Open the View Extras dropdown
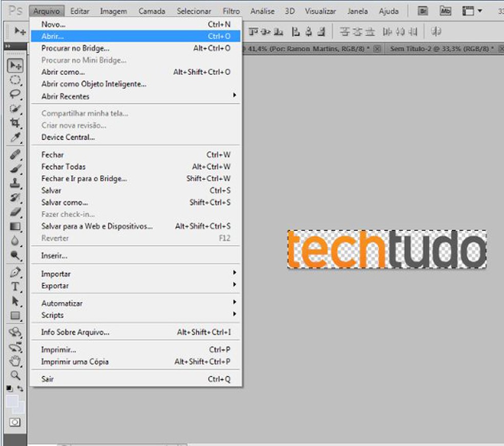This screenshot has width=504, height=446. tap(472, 11)
